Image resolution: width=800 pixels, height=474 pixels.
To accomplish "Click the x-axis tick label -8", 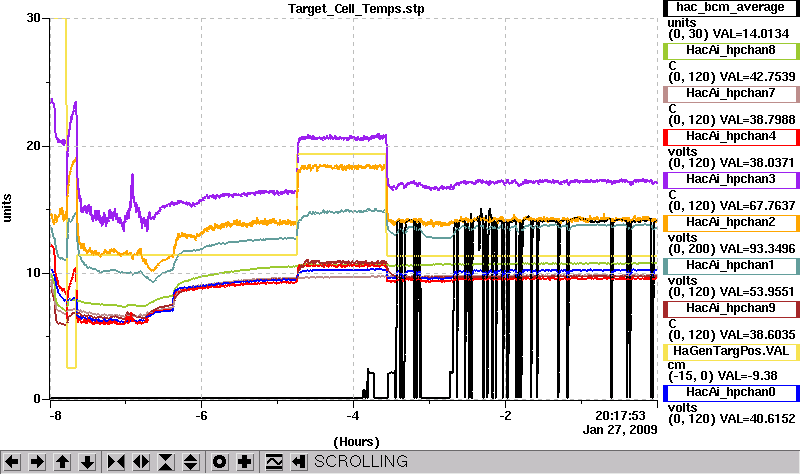I will [x=55, y=416].
